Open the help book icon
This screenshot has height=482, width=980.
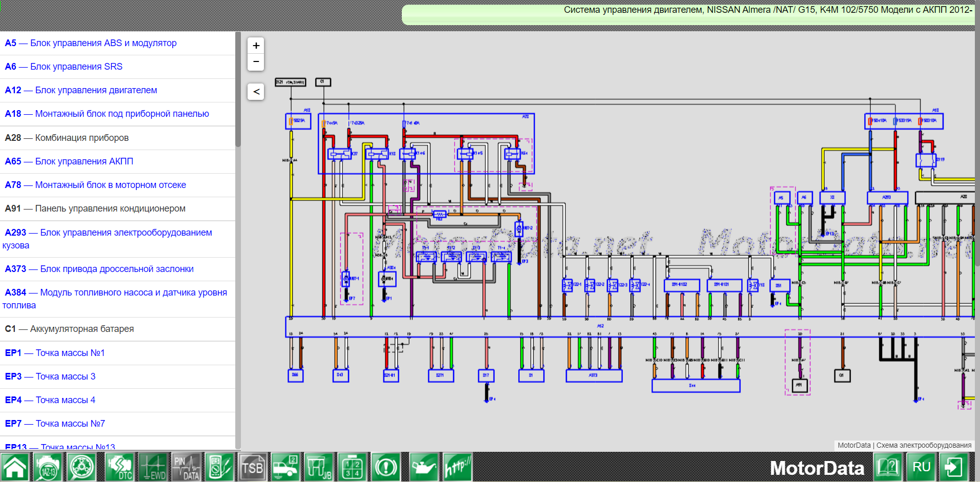(888, 467)
